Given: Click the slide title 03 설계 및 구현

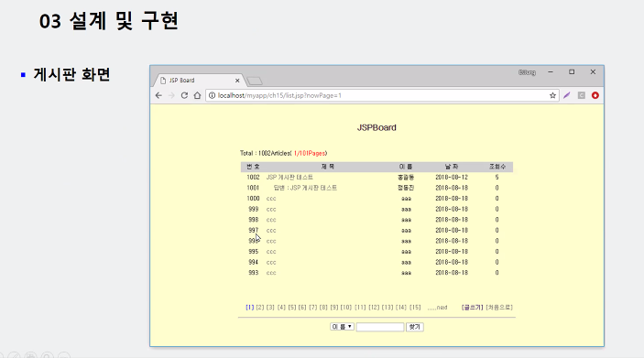Looking at the screenshot, I should [x=109, y=20].
